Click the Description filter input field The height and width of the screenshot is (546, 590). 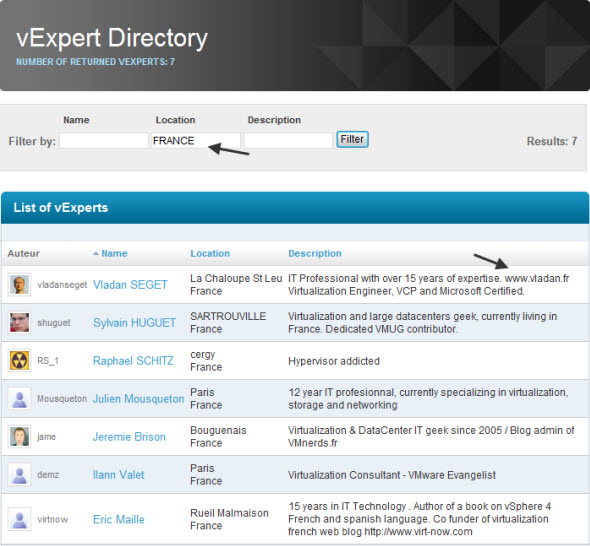point(288,141)
